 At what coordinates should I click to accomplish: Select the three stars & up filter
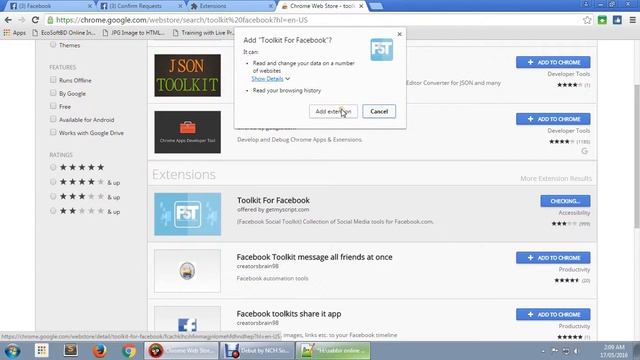[53, 196]
